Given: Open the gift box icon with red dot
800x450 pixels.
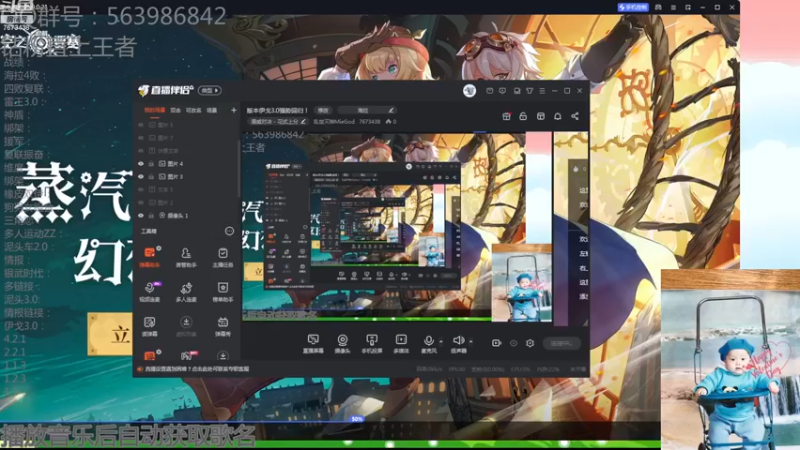Looking at the screenshot, I should click(506, 116).
